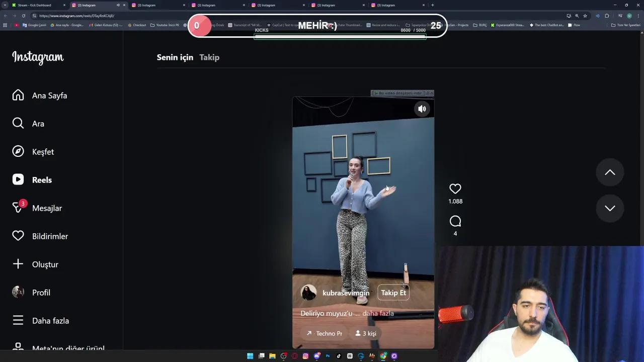The image size is (644, 362).
Task: Open OBS Studio from taskbar
Action: coord(284,356)
